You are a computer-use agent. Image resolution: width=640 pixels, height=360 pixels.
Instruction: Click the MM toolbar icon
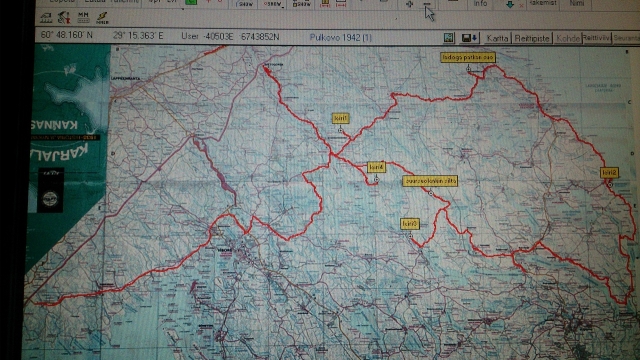[x=83, y=17]
